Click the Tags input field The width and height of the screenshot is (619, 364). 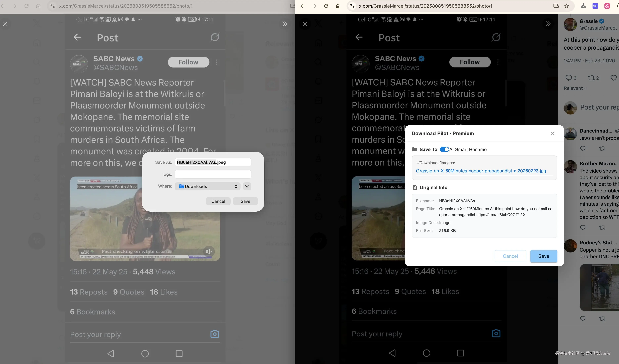click(213, 174)
